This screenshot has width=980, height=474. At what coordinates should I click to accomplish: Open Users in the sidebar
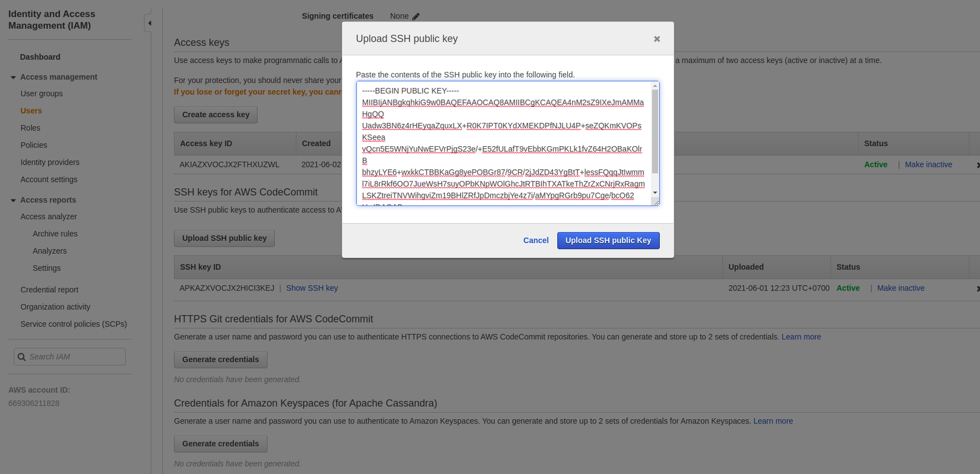pos(31,111)
